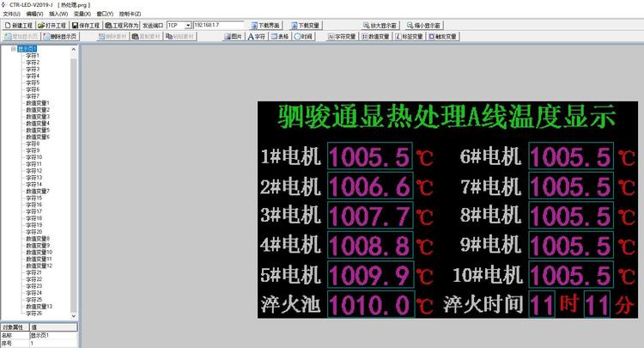This screenshot has height=348, width=644.
Task: Select the minute box before 分
Action: pyautogui.click(x=597, y=304)
